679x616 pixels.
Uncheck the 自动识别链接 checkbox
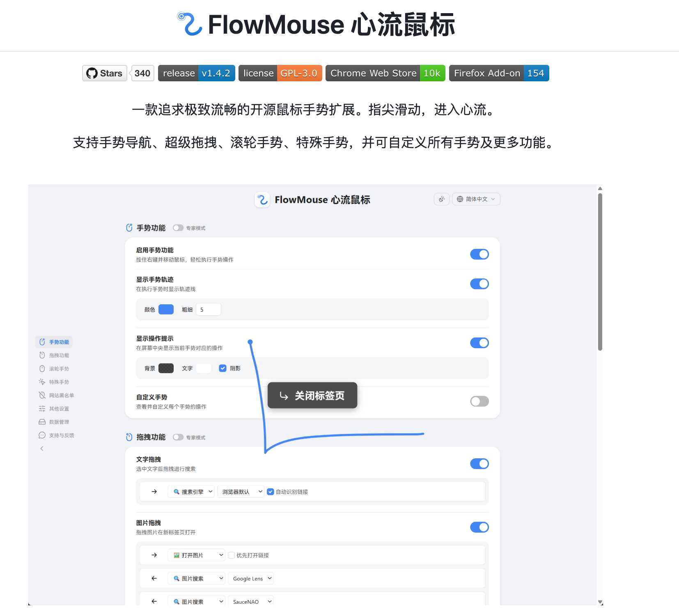tap(270, 492)
